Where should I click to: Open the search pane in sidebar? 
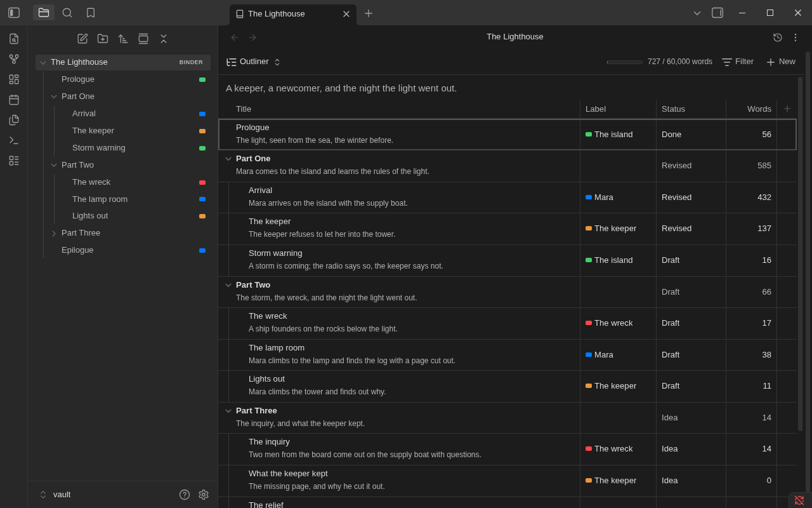(67, 13)
